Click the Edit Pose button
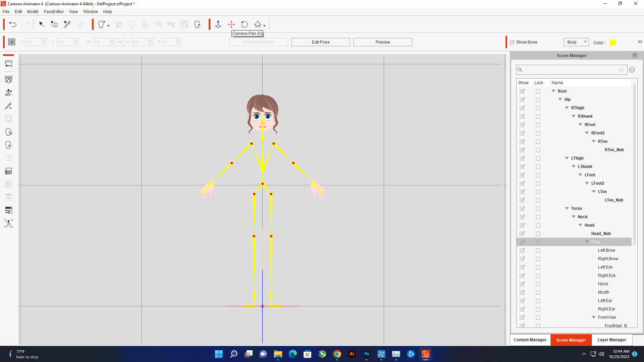Image resolution: width=644 pixels, height=362 pixels. point(321,42)
